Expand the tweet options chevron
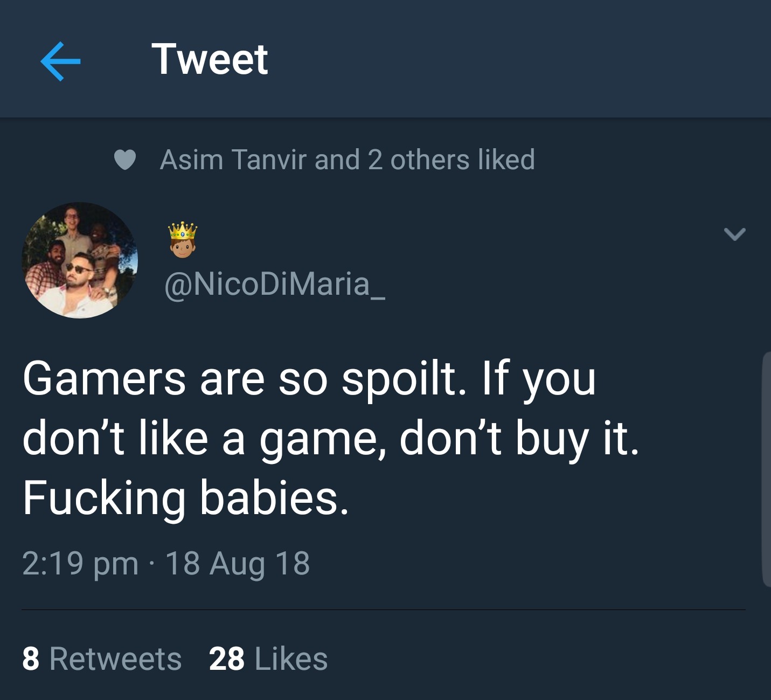The height and width of the screenshot is (700, 771). (x=734, y=234)
